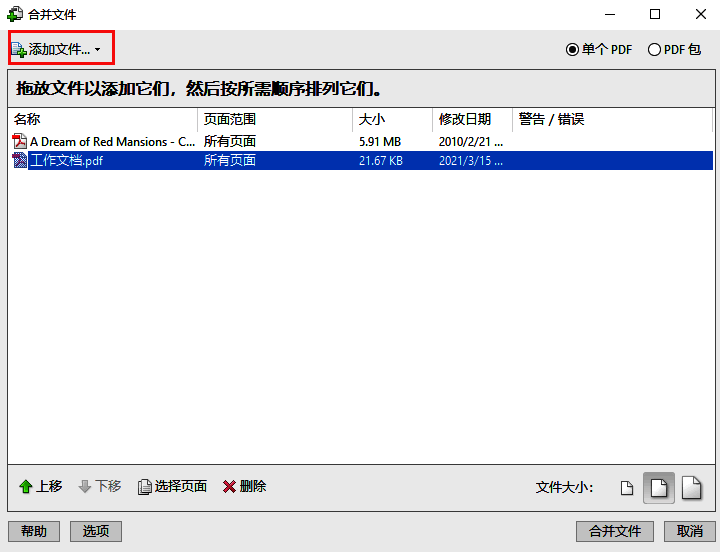Sort by 页面范围 column header

point(275,119)
